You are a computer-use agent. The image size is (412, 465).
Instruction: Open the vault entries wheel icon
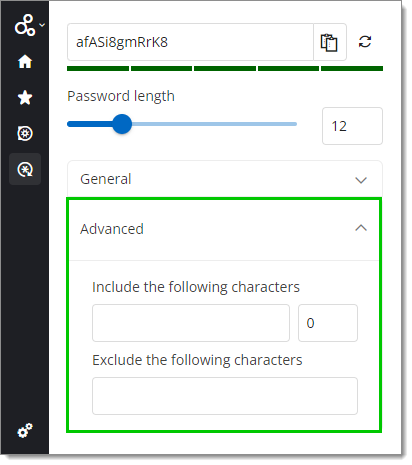(25, 134)
